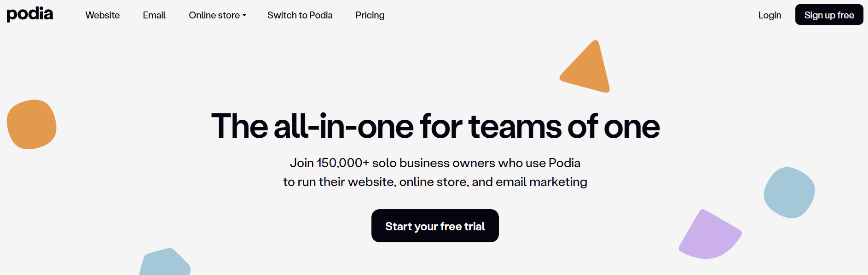Click the orange triangle shape
Image resolution: width=868 pixels, height=275 pixels.
click(588, 70)
